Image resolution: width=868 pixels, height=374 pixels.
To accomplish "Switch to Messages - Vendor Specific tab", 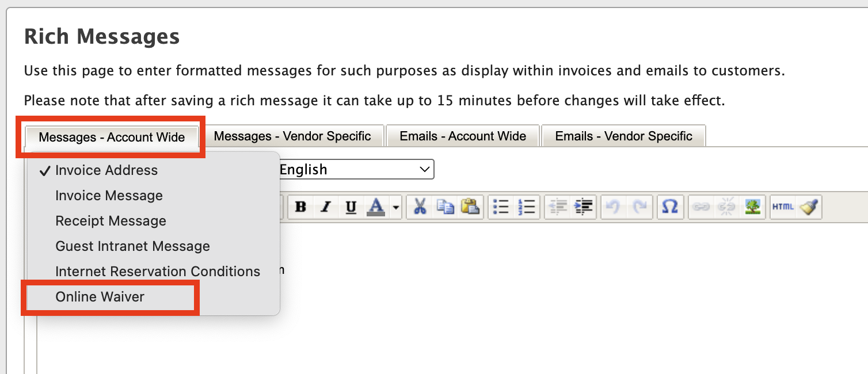I will point(292,136).
